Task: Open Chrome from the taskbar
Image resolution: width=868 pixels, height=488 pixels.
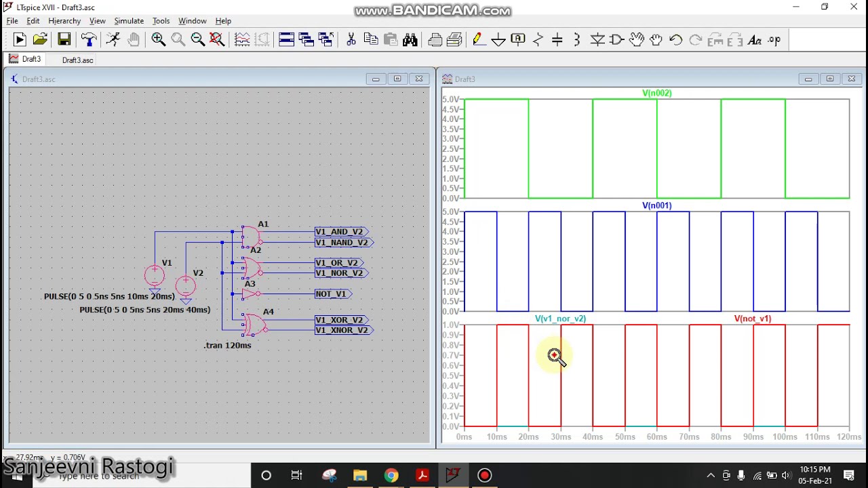Action: click(391, 475)
